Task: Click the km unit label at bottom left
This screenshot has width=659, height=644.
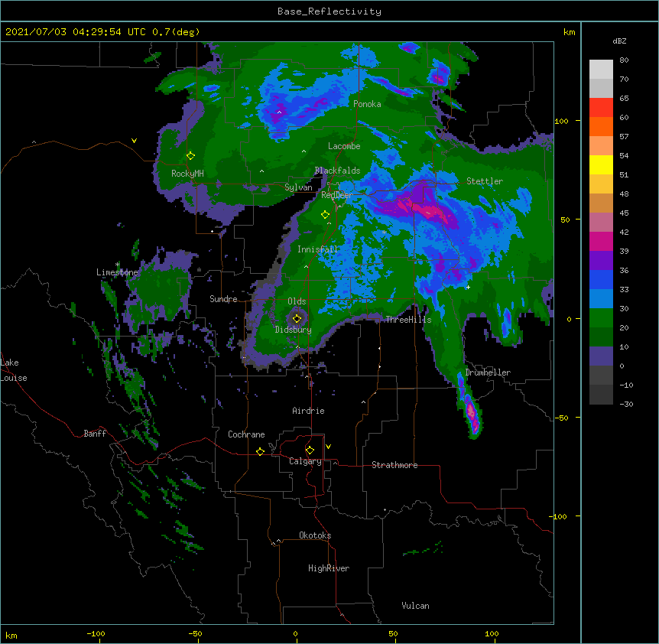Action: point(11,635)
